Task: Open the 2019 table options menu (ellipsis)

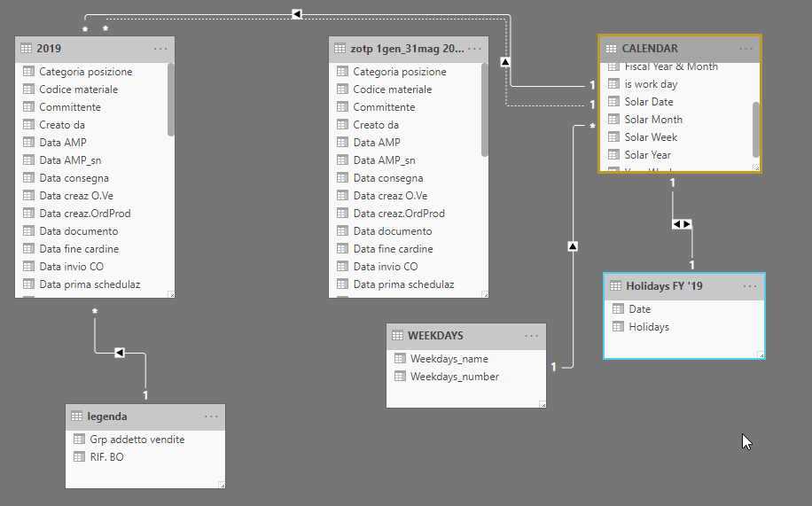Action: pos(160,49)
